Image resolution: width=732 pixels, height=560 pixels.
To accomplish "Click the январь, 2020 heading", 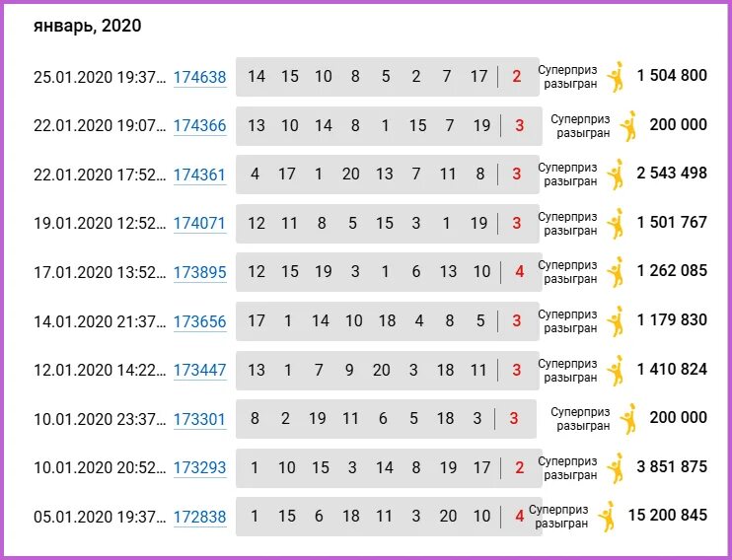I will pos(87,26).
